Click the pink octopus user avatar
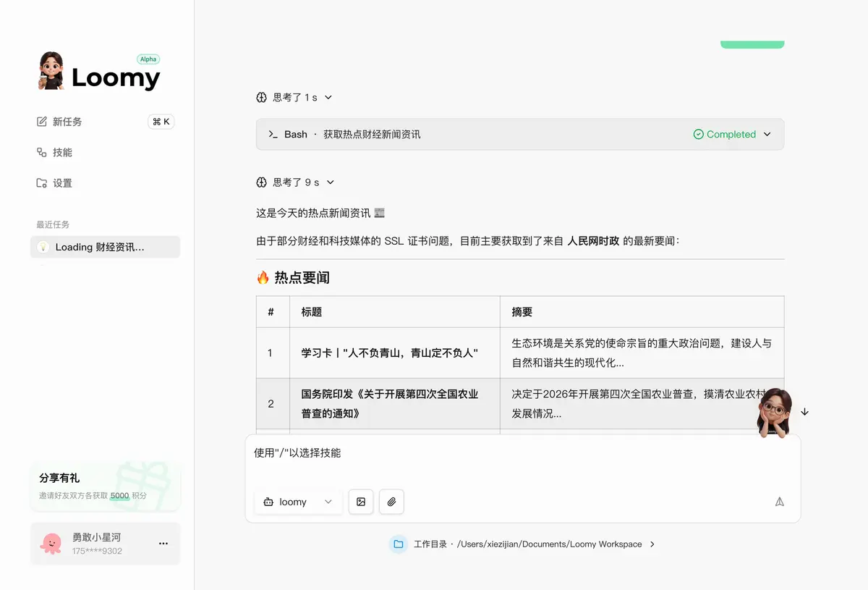This screenshot has width=868, height=590. tap(51, 544)
